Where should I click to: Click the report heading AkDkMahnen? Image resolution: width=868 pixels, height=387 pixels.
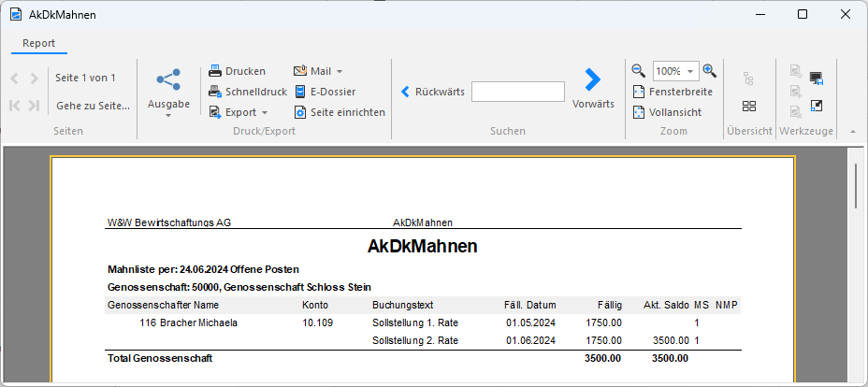pyautogui.click(x=423, y=247)
